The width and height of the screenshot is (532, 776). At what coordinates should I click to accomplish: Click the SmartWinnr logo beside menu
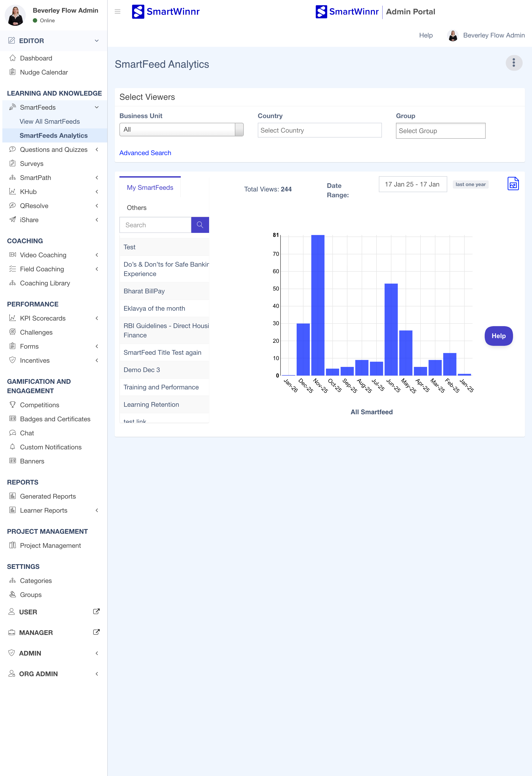(166, 12)
